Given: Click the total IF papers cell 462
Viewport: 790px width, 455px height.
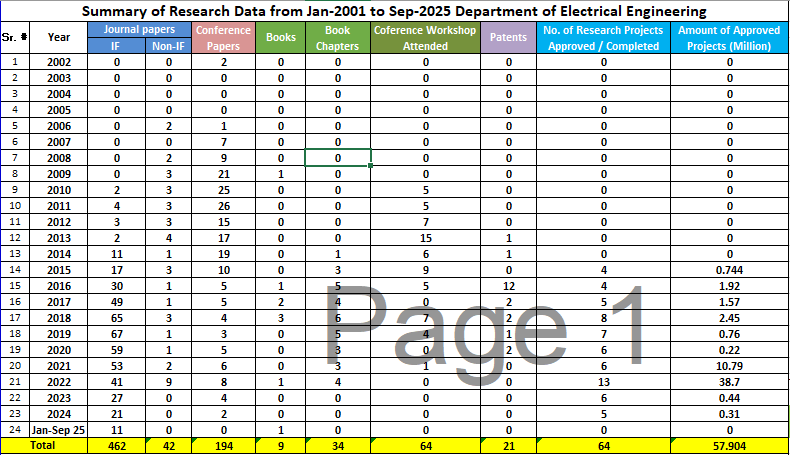Looking at the screenshot, I should click(116, 444).
